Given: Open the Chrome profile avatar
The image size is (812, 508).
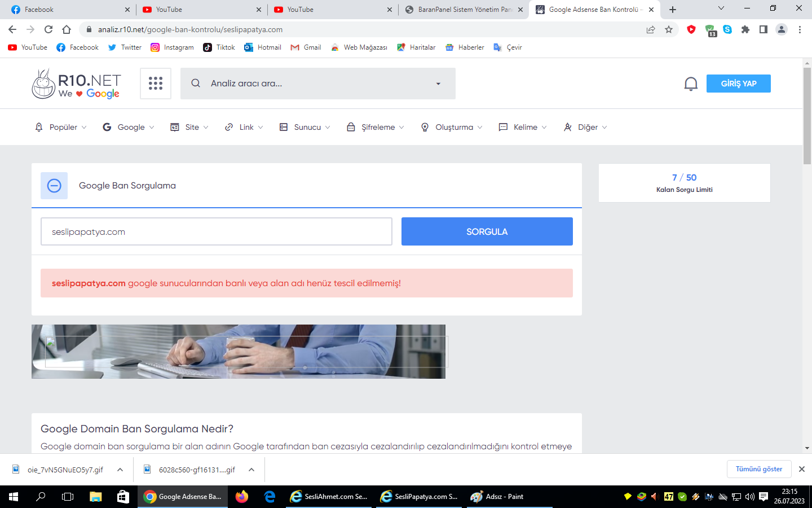Looking at the screenshot, I should click(x=782, y=29).
